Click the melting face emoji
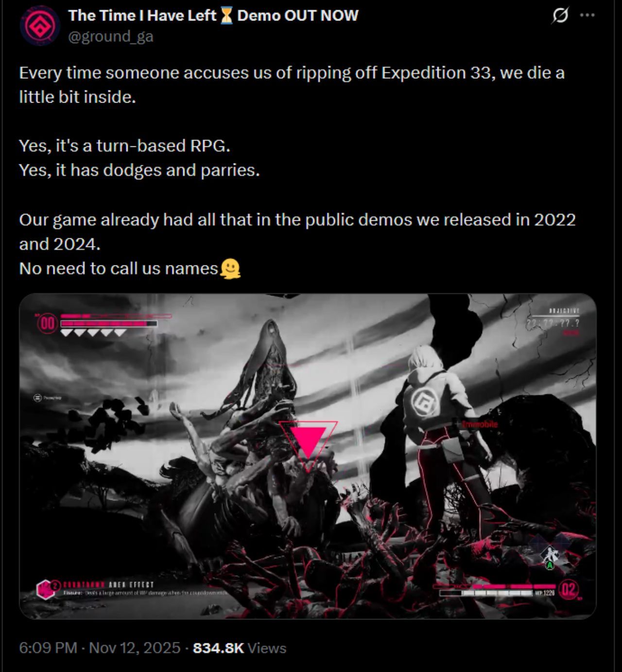The width and height of the screenshot is (622, 672). [230, 268]
